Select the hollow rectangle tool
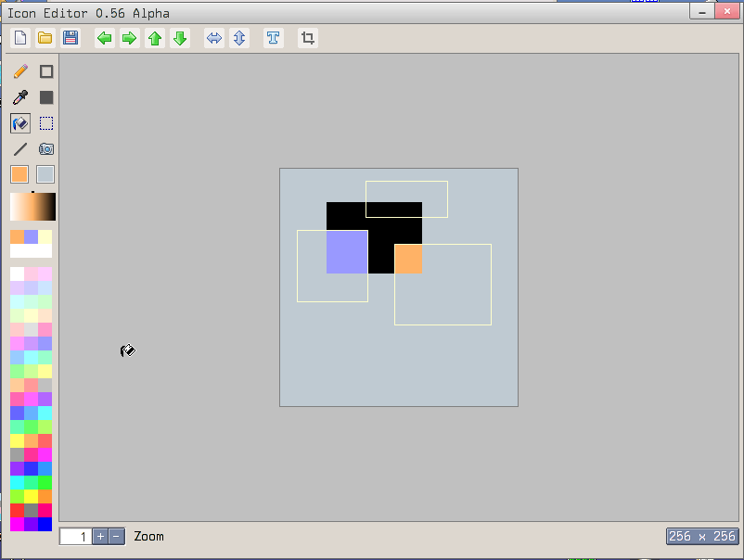This screenshot has height=560, width=744. 45,71
